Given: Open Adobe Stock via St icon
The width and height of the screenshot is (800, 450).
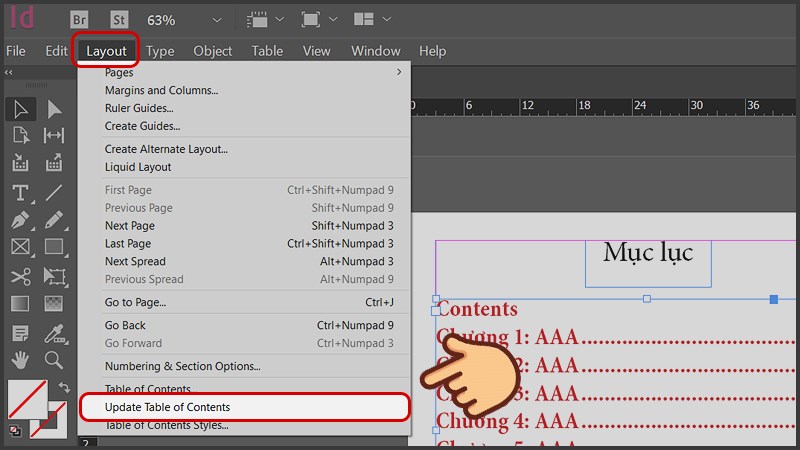Looking at the screenshot, I should pos(119,20).
